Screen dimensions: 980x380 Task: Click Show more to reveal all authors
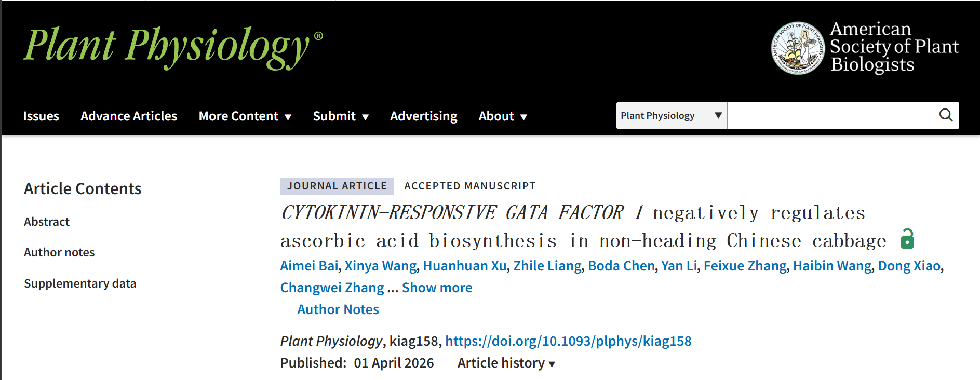click(437, 288)
